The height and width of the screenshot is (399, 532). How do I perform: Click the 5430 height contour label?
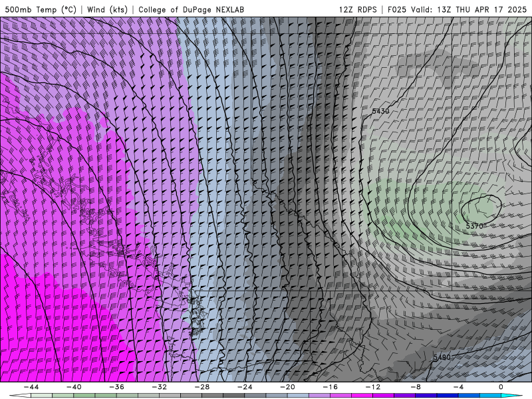coord(380,111)
